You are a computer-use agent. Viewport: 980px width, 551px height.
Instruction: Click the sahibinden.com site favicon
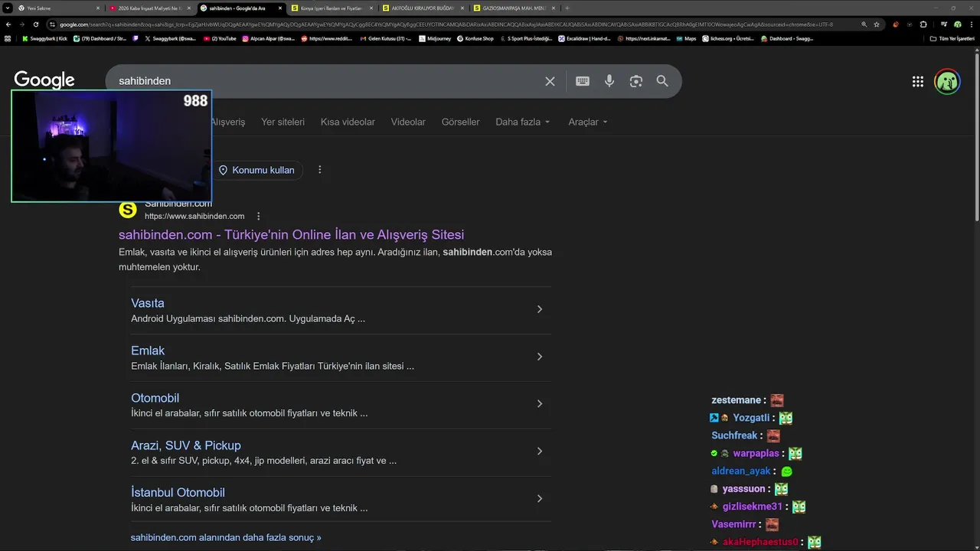tap(128, 210)
